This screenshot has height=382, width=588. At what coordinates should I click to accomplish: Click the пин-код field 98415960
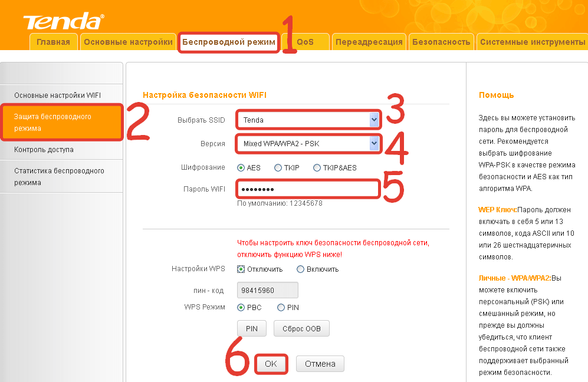pos(268,290)
